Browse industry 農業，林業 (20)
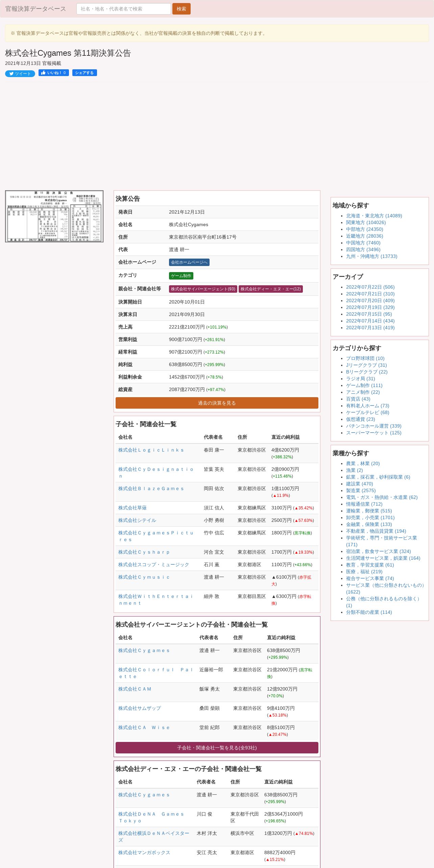The image size is (434, 868). pyautogui.click(x=363, y=463)
